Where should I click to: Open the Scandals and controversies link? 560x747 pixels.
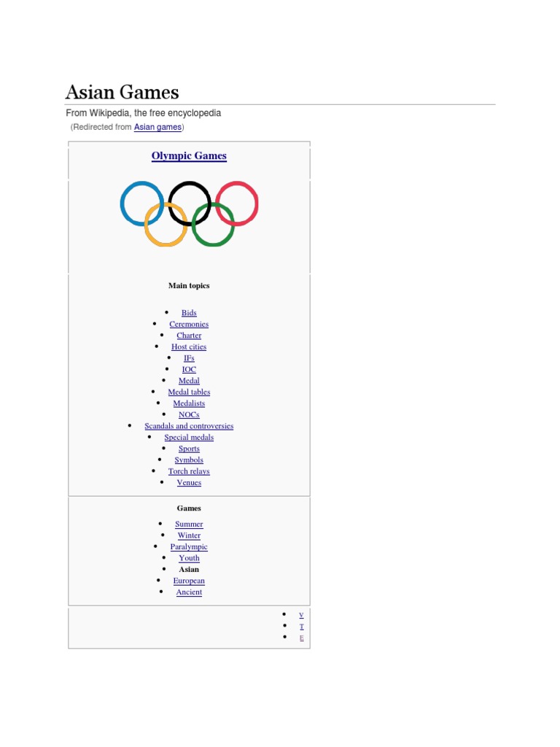[x=189, y=426]
